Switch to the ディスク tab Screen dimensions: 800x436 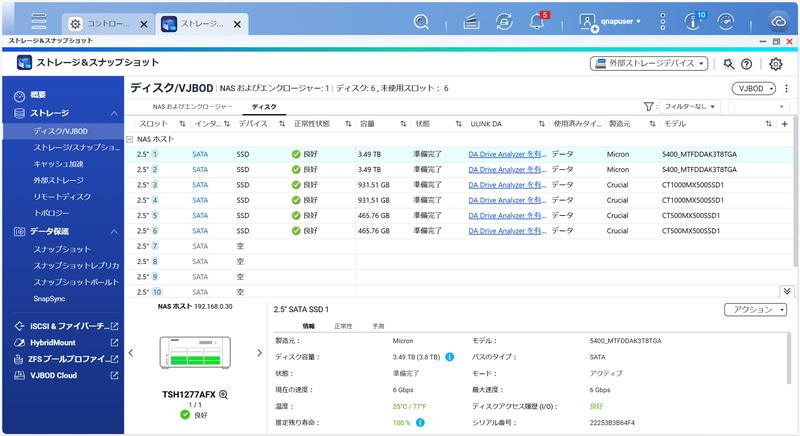pyautogui.click(x=264, y=107)
